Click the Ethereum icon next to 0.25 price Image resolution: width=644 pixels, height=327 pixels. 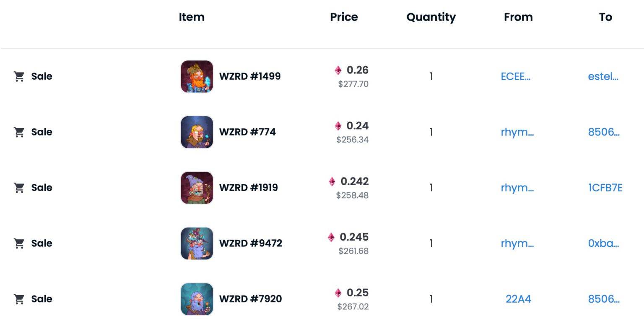[x=338, y=293]
